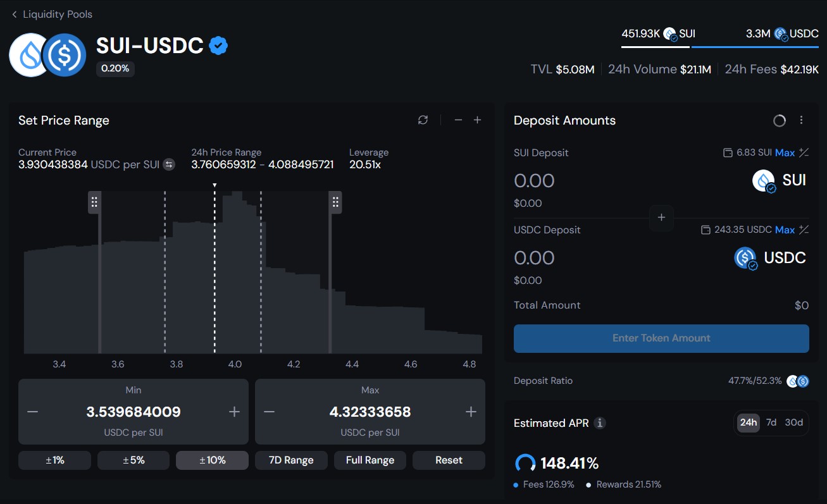The image size is (827, 504).
Task: Click the Full Range button
Action: click(x=370, y=460)
